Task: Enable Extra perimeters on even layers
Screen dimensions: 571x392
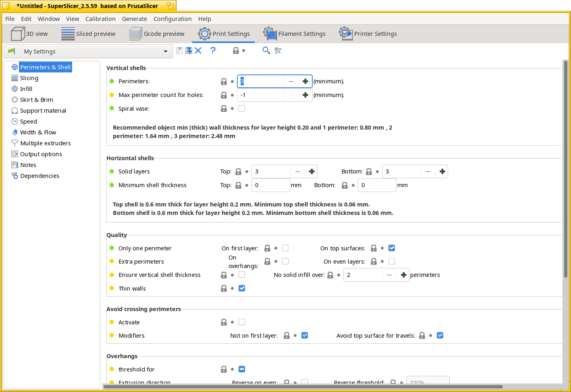Action: coord(392,261)
